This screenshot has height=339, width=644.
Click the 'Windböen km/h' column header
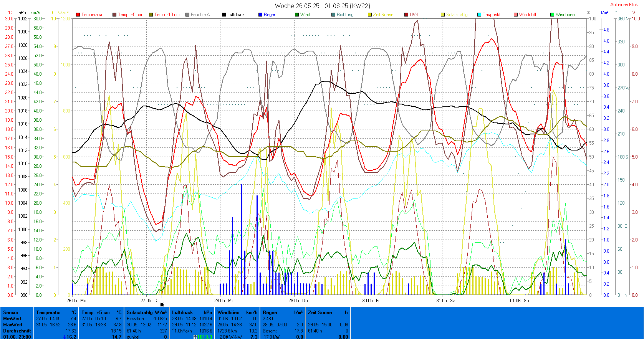pos(237,313)
